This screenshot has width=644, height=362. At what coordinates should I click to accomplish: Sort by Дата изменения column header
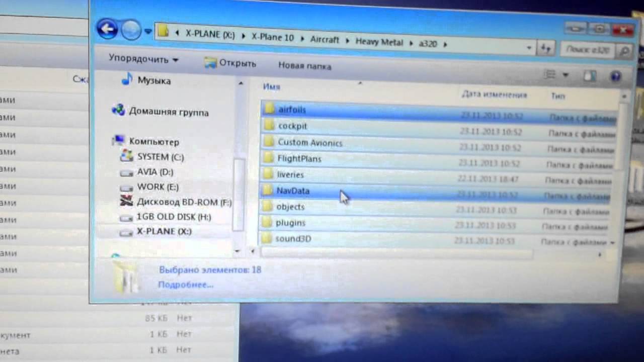[x=494, y=95]
